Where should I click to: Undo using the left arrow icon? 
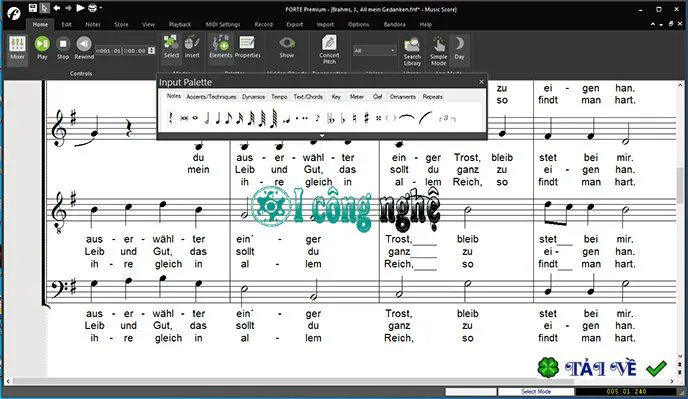57,8
